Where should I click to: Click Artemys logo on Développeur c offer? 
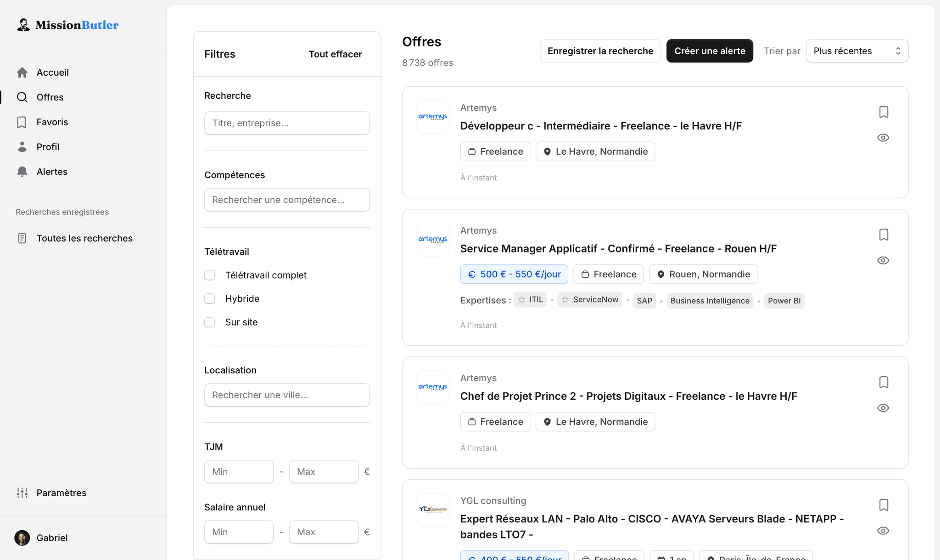[x=433, y=117]
